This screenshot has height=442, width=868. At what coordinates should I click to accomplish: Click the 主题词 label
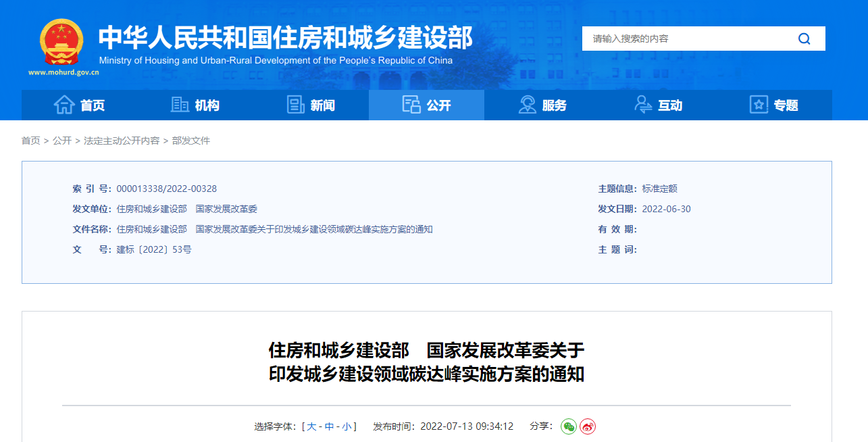(617, 249)
